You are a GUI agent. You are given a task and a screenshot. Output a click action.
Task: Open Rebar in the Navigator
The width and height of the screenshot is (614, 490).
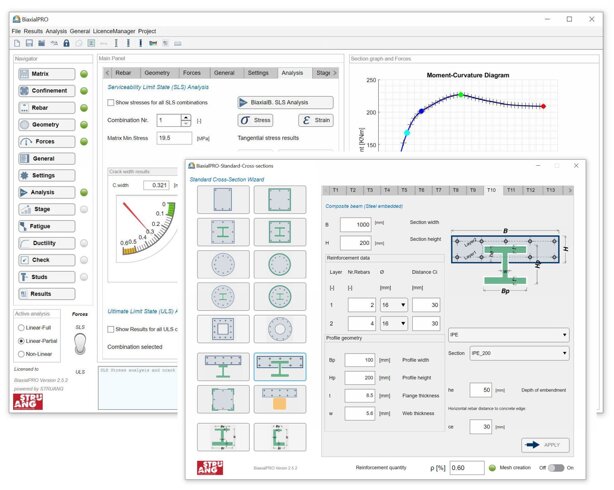[47, 108]
